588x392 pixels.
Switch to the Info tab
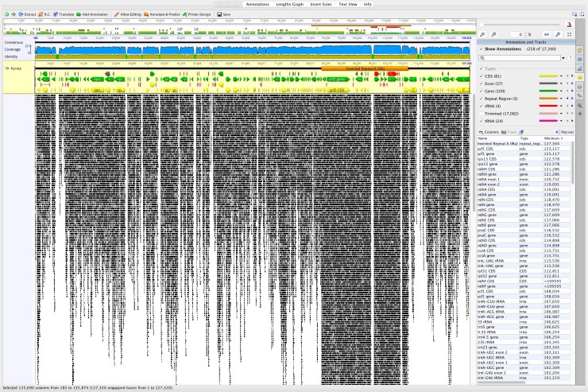[367, 4]
